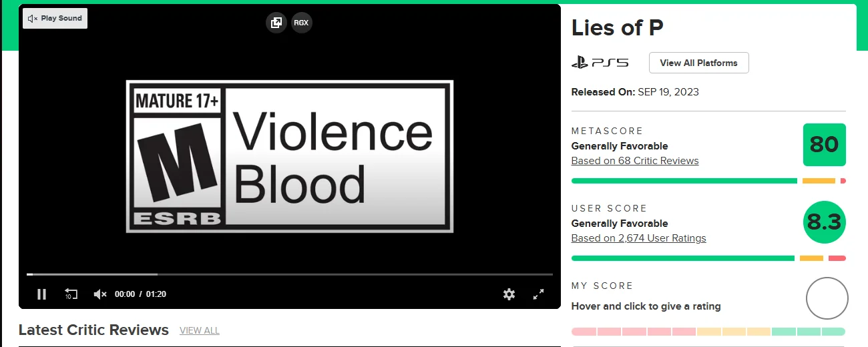The width and height of the screenshot is (868, 347).
Task: Open the video settings gear
Action: pyautogui.click(x=509, y=294)
